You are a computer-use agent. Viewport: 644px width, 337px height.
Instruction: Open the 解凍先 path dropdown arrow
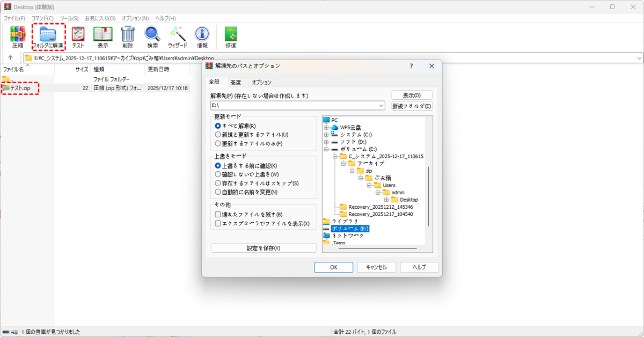(381, 106)
